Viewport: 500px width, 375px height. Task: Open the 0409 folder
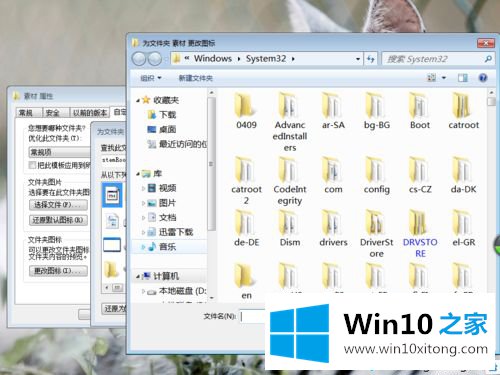(246, 111)
